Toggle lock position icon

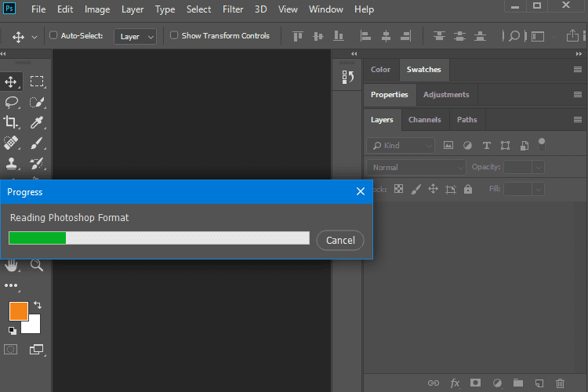pos(433,189)
